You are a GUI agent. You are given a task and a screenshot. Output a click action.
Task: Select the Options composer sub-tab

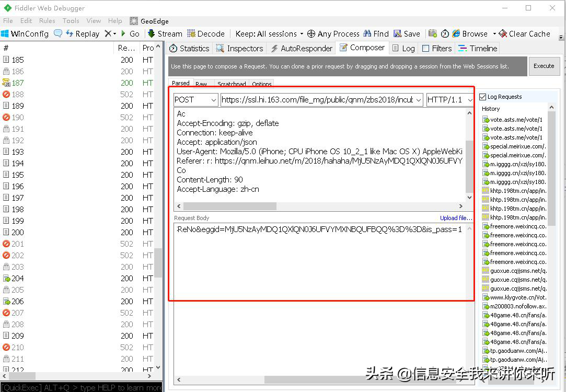click(262, 84)
